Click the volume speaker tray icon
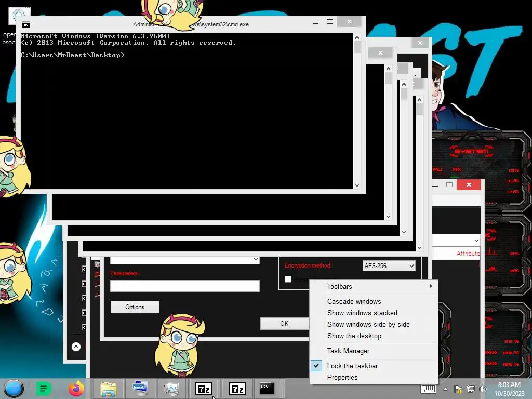 click(483, 389)
